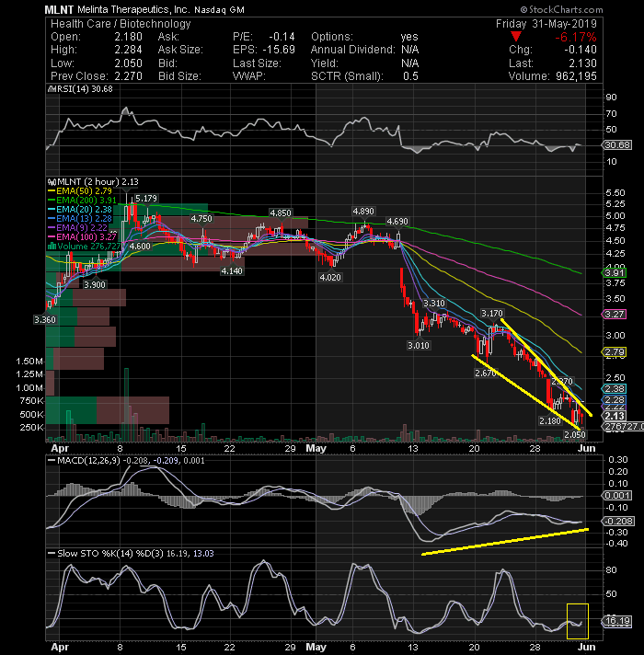Click the 4.690 price label
644x655 pixels.
coord(397,222)
